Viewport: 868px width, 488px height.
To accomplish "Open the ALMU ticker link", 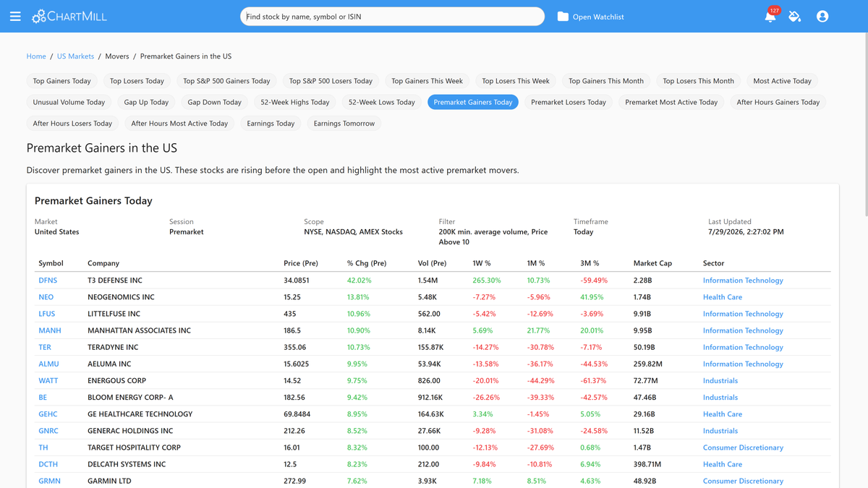I will click(x=48, y=364).
